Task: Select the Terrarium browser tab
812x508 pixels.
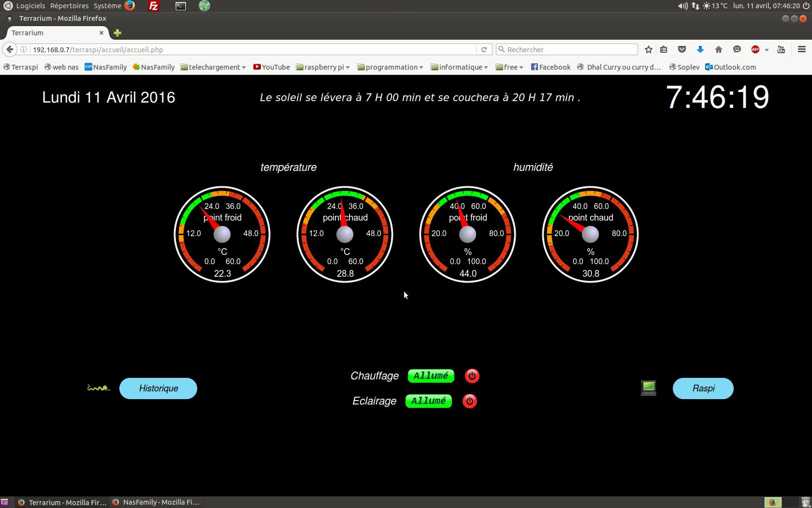Action: pos(53,33)
